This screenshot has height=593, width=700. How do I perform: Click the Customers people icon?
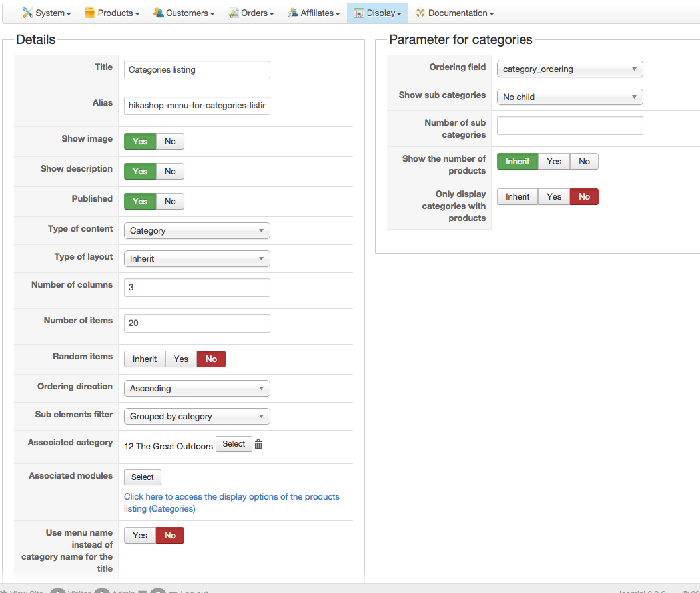click(158, 13)
